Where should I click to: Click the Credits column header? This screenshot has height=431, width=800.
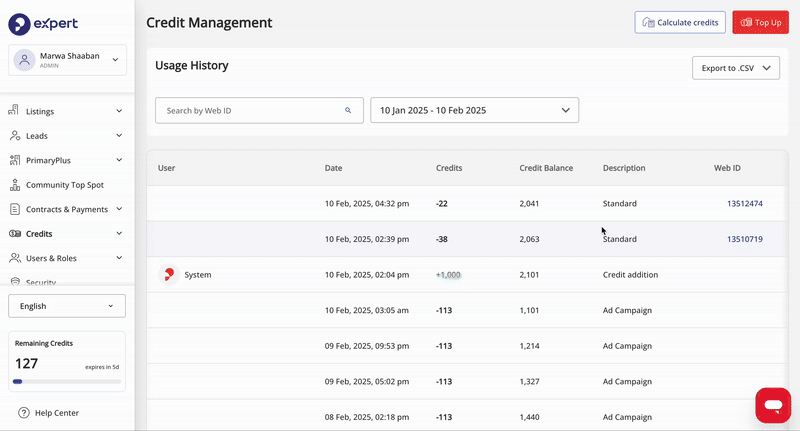tap(449, 168)
